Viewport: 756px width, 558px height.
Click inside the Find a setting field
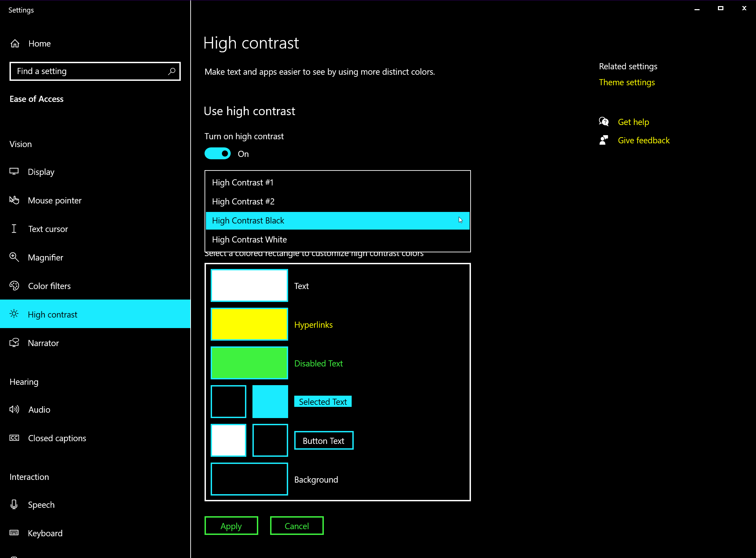pyautogui.click(x=88, y=71)
